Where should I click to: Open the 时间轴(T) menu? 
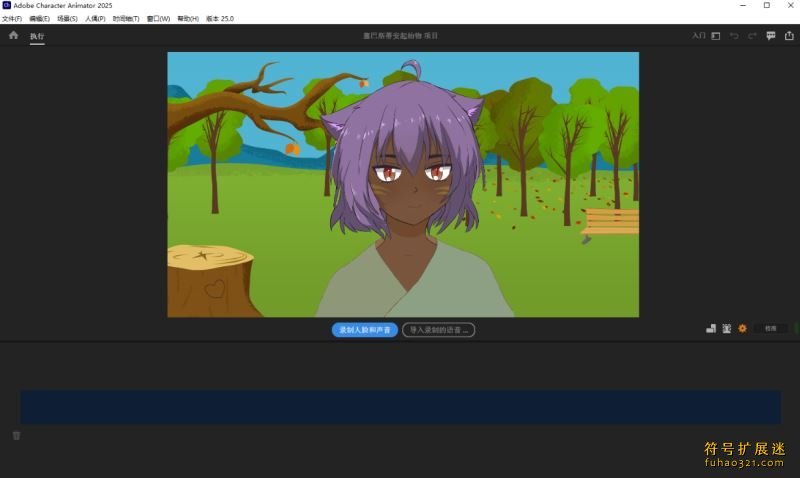point(126,19)
